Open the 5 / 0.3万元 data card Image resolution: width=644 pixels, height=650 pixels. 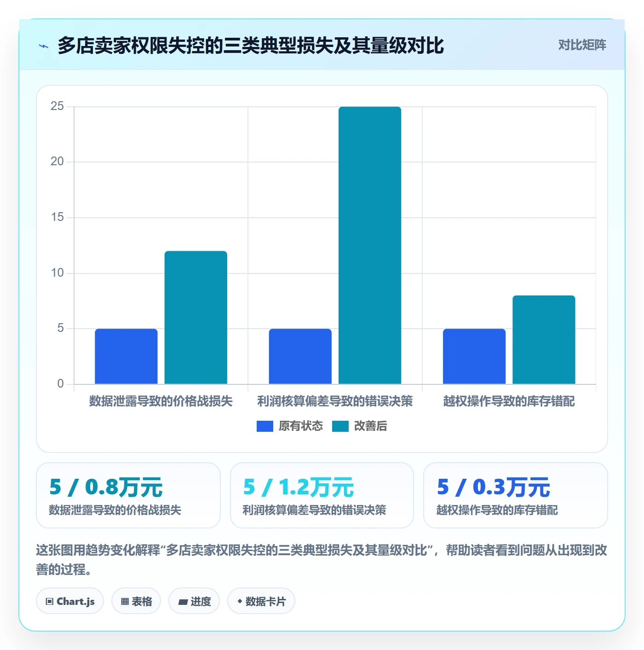click(516, 495)
